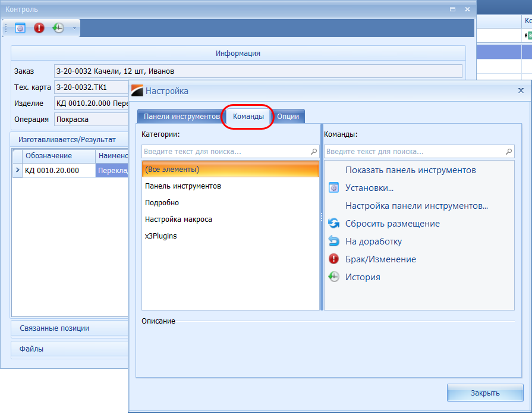532x414 pixels.
Task: Switch to the Панели инструментов tab
Action: [x=181, y=117]
